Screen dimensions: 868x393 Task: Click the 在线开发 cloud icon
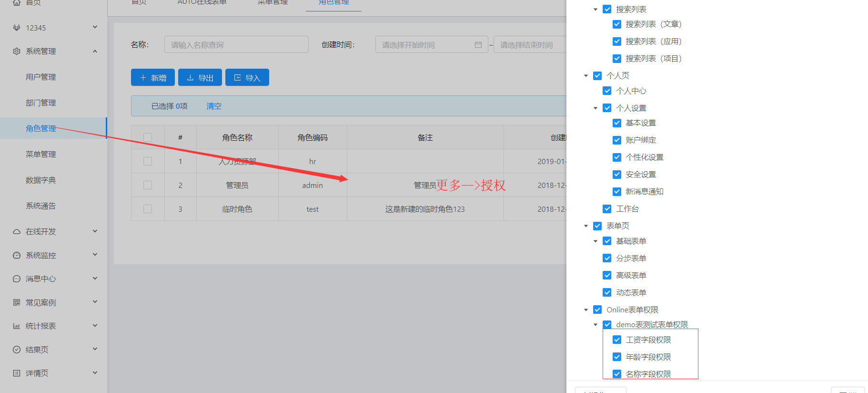[17, 231]
